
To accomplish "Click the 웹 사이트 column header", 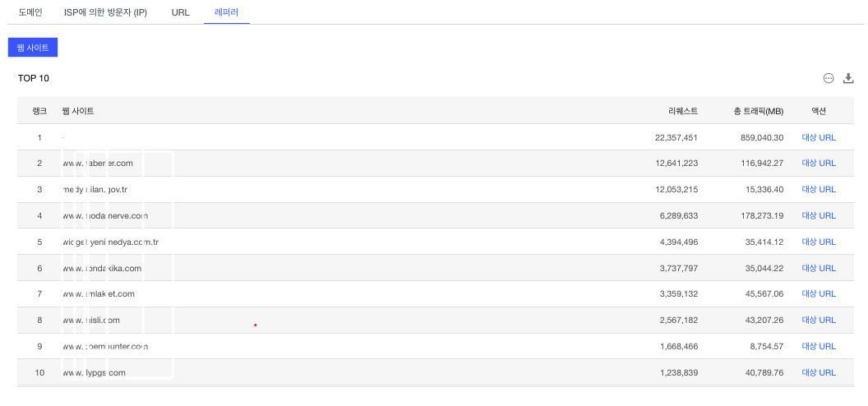I will pos(78,111).
